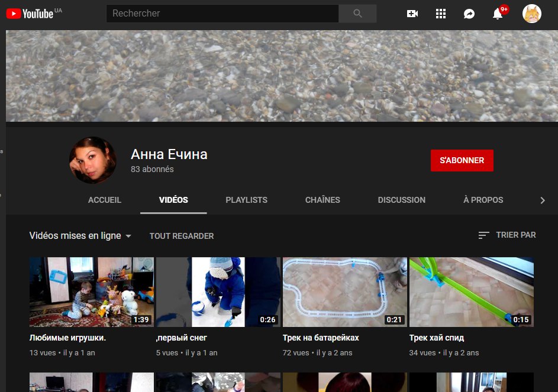This screenshot has height=392, width=558.
Task: Open the Трек хай спид title link
Action: pyautogui.click(x=437, y=338)
